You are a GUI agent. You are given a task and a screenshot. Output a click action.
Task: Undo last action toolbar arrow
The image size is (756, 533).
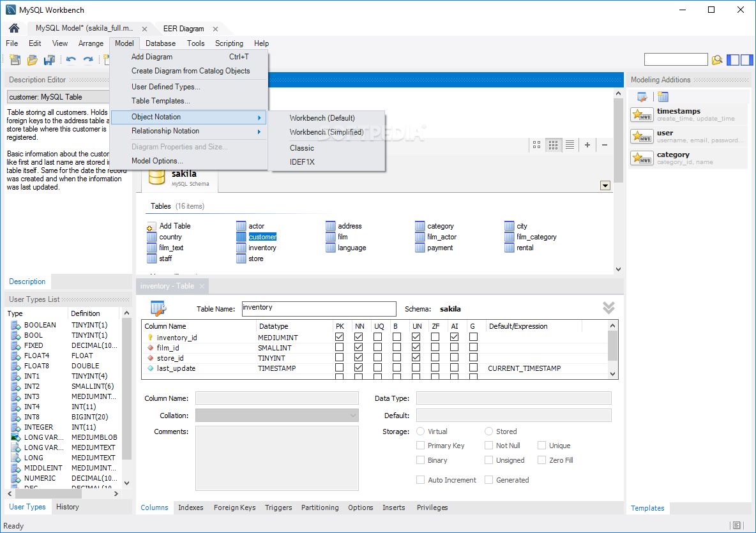71,60
